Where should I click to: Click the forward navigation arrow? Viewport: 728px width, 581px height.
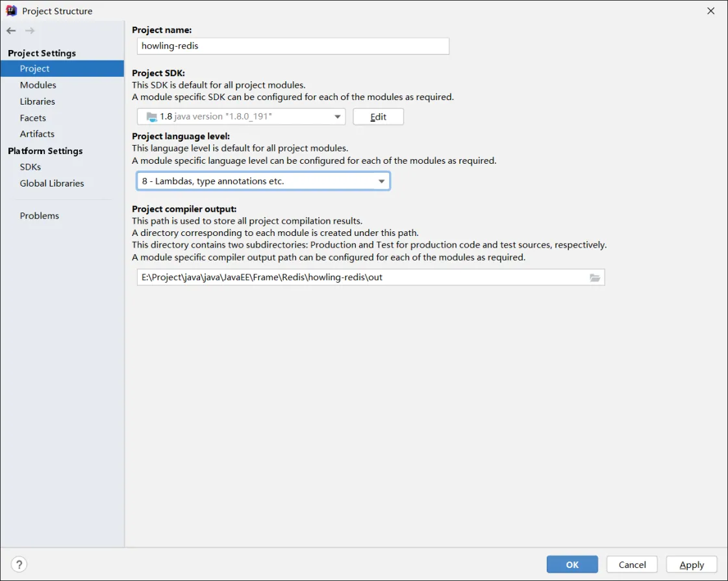click(30, 31)
